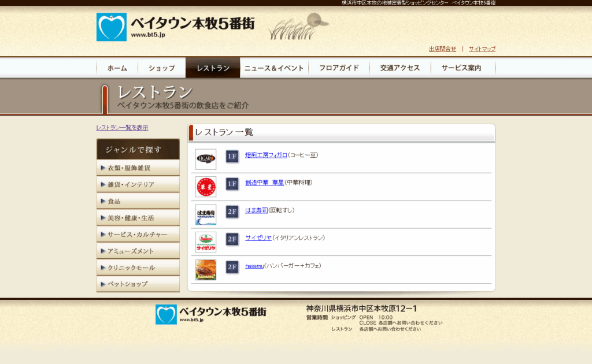
Task: Open the ホーム navigation tab
Action: click(117, 68)
